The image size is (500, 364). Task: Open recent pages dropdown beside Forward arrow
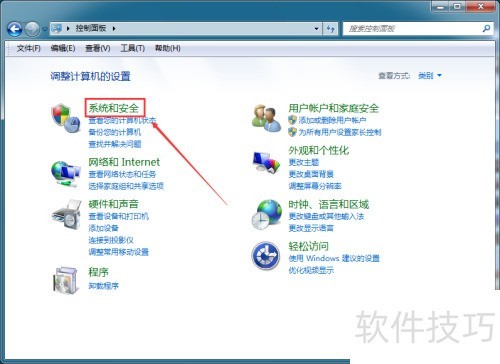tap(45, 29)
